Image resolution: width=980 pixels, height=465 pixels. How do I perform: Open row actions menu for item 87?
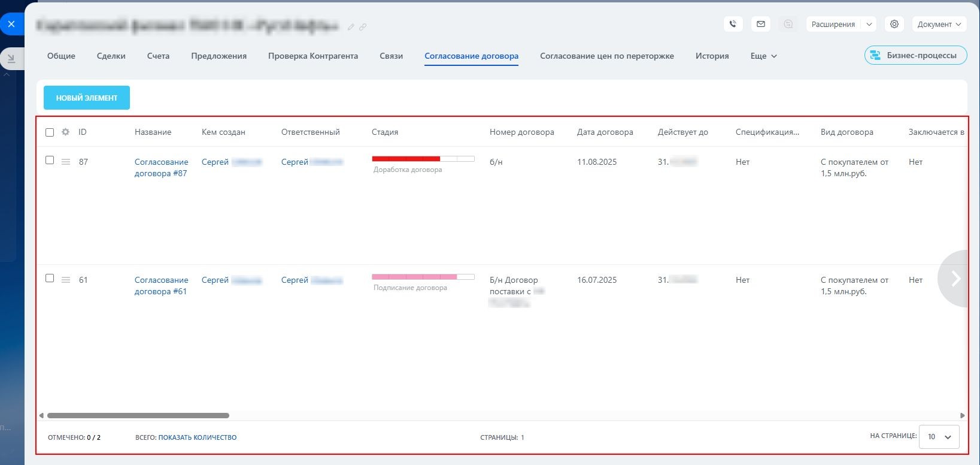pyautogui.click(x=66, y=162)
